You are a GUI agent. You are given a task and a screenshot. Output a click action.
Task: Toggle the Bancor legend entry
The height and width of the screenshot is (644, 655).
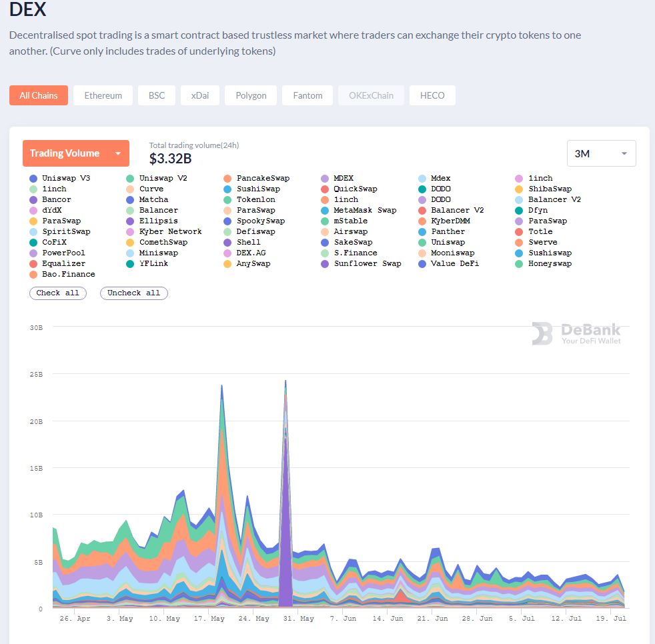[50, 199]
